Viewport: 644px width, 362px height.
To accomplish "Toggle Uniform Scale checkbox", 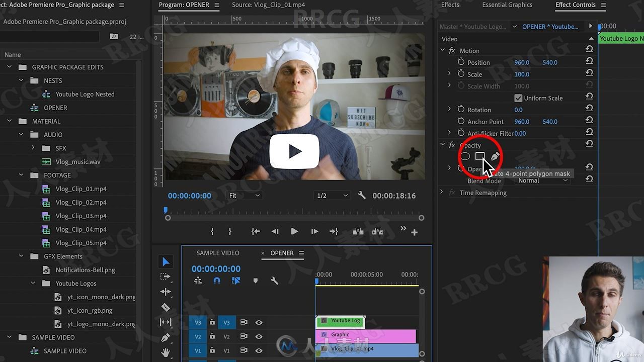I will (518, 98).
